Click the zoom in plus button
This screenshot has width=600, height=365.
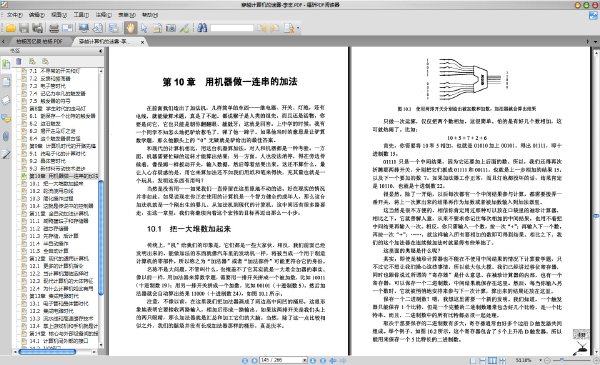point(596,360)
